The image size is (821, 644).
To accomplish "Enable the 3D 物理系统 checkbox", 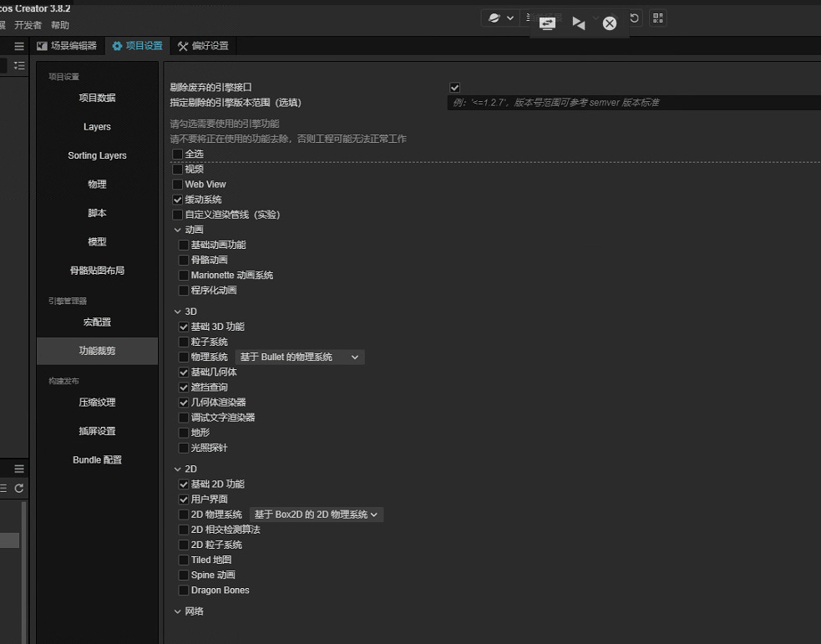I will [x=183, y=357].
